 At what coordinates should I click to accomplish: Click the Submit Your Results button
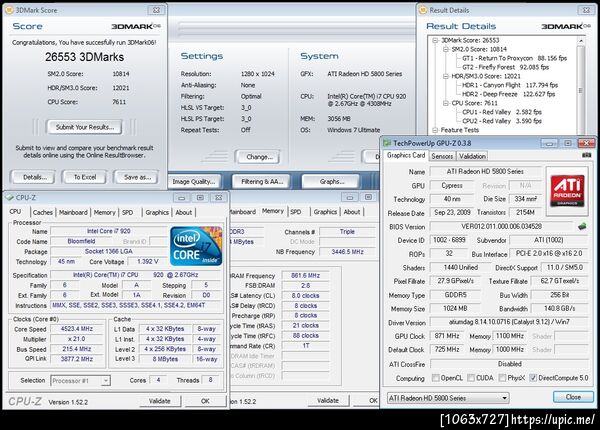[85, 127]
